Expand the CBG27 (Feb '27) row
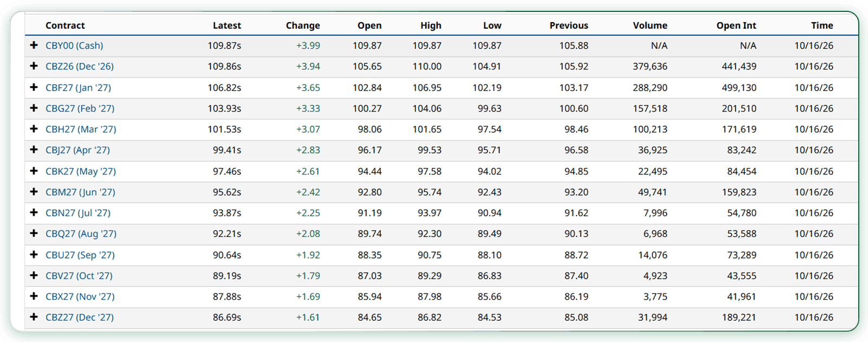 [x=34, y=108]
